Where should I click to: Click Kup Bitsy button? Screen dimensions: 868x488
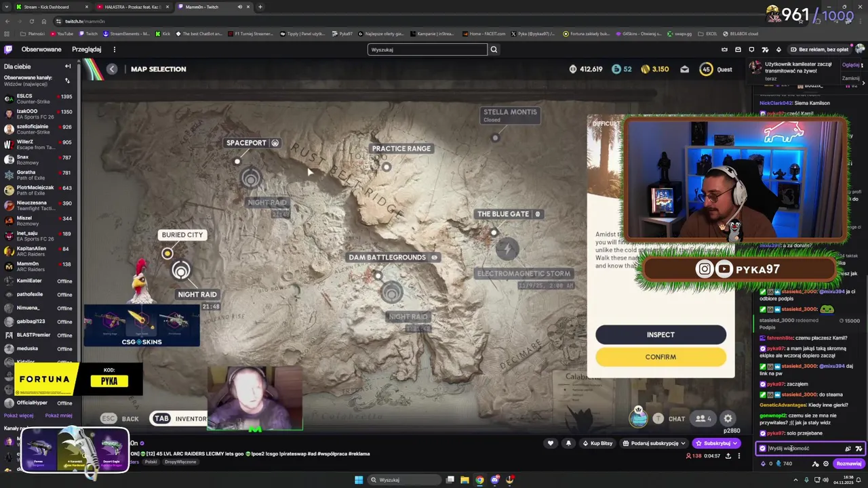pos(597,443)
